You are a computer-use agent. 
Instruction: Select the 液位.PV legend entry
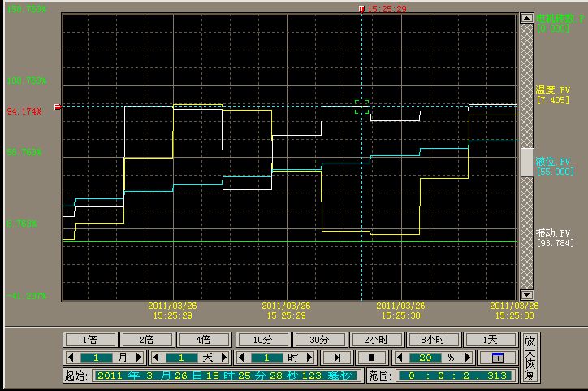point(552,162)
